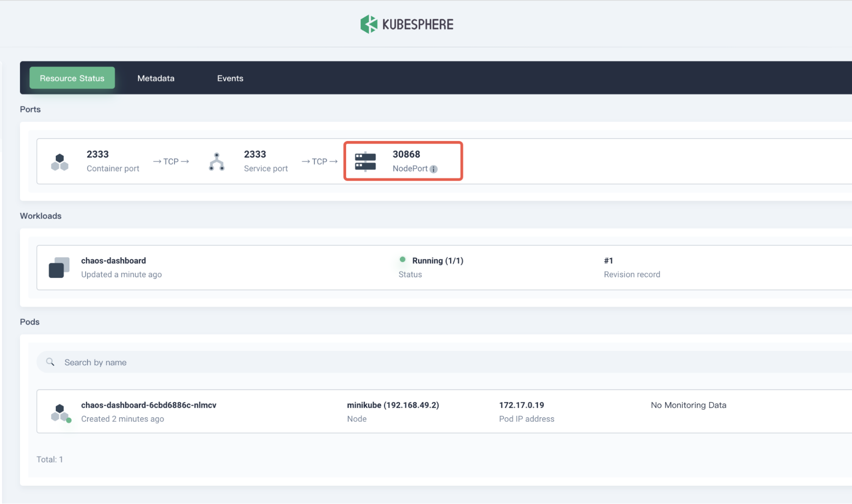Screen dimensions: 852x504
Task: Click the minikube node link
Action: pyautogui.click(x=393, y=405)
